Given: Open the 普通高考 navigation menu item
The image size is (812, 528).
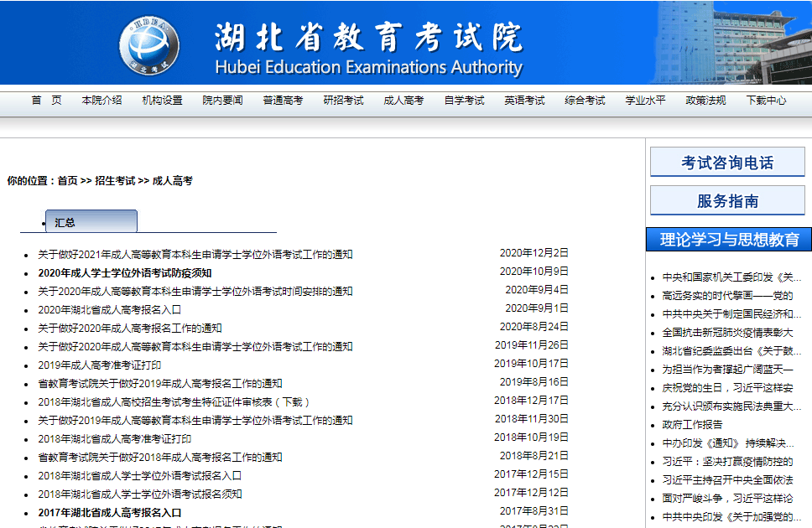Looking at the screenshot, I should click(282, 100).
